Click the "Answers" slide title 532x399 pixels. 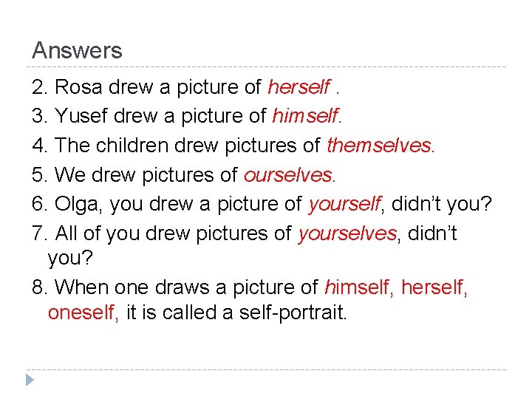(77, 51)
